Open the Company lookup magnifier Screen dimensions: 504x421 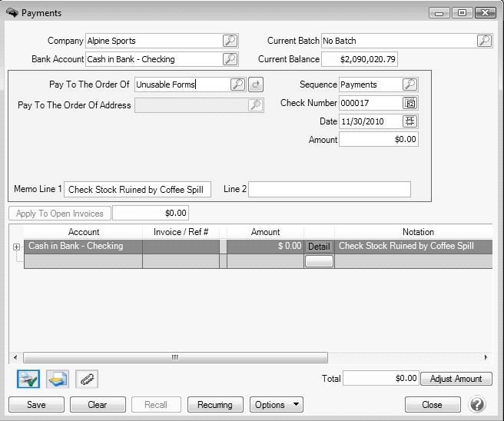point(230,41)
